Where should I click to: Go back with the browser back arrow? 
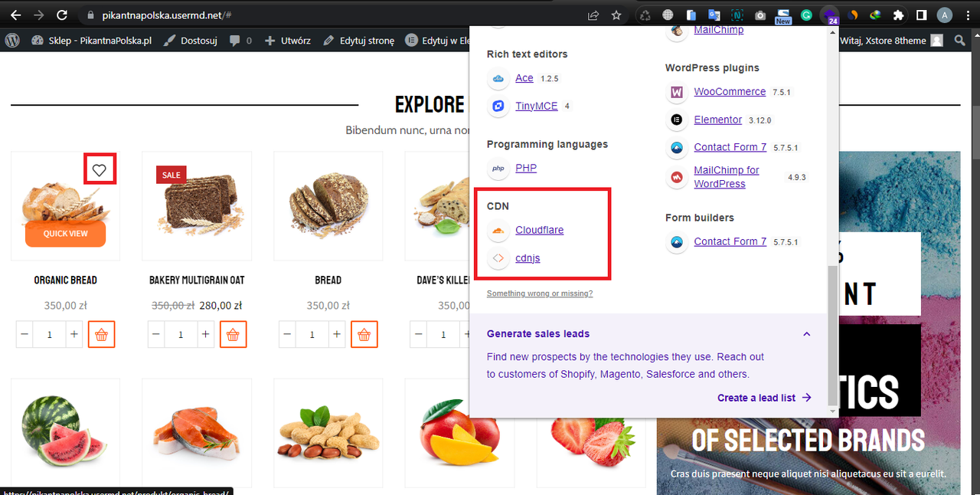pos(15,15)
